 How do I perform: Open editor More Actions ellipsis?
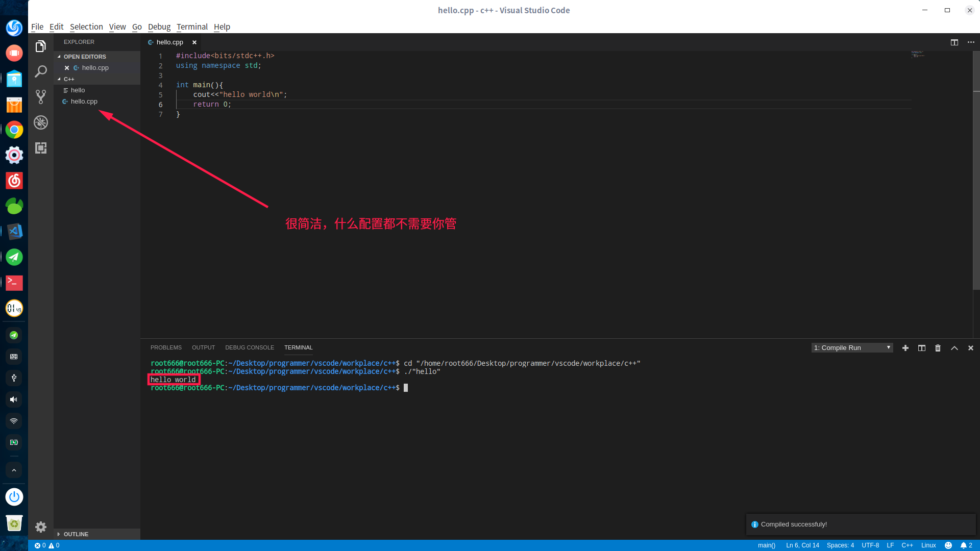tap(971, 42)
